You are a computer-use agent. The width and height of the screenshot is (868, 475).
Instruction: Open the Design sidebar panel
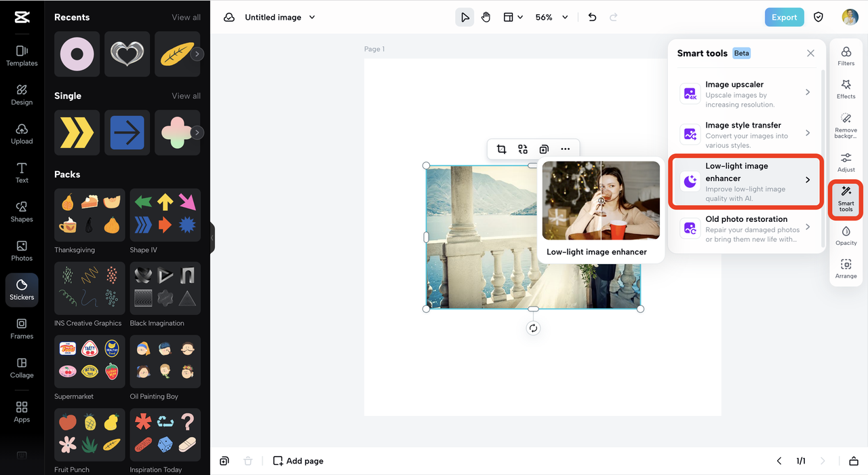point(22,95)
